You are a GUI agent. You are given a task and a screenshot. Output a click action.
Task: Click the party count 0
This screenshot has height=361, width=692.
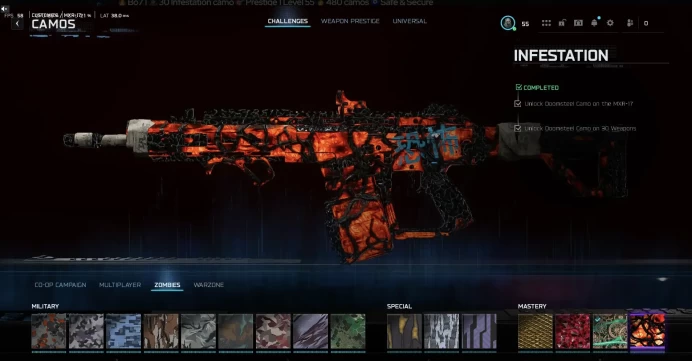coord(646,23)
